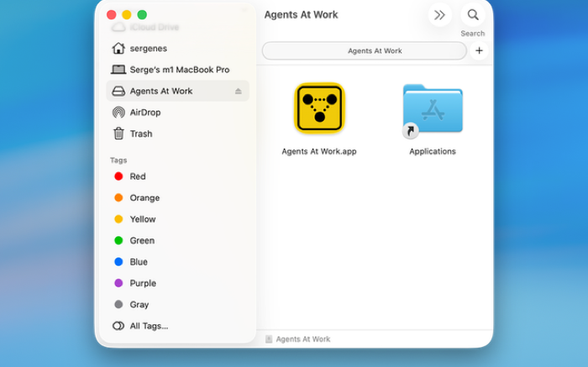
Task: Filter by the Gray tag
Action: (x=177, y=305)
